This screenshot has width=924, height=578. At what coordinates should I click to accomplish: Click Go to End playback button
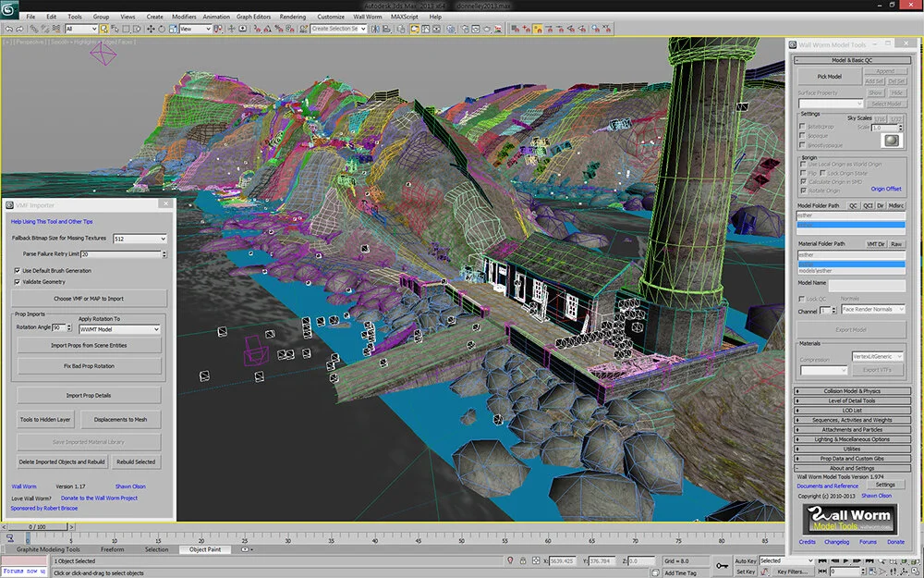(869, 561)
